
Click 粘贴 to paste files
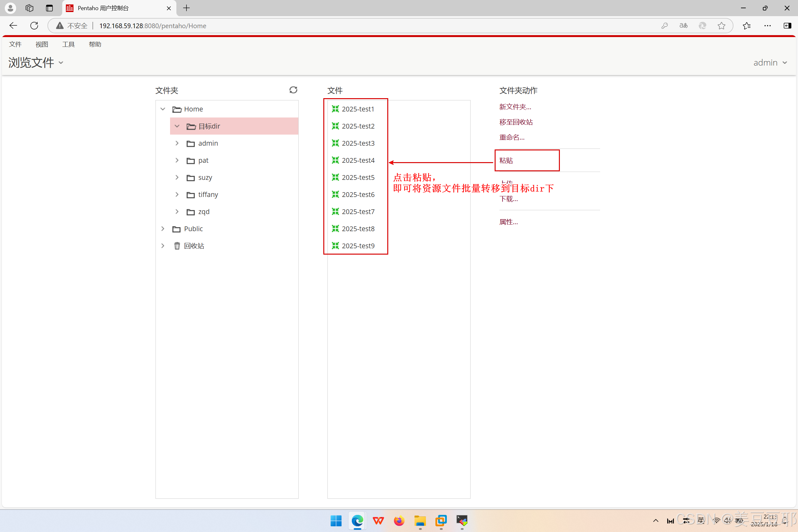click(x=506, y=161)
